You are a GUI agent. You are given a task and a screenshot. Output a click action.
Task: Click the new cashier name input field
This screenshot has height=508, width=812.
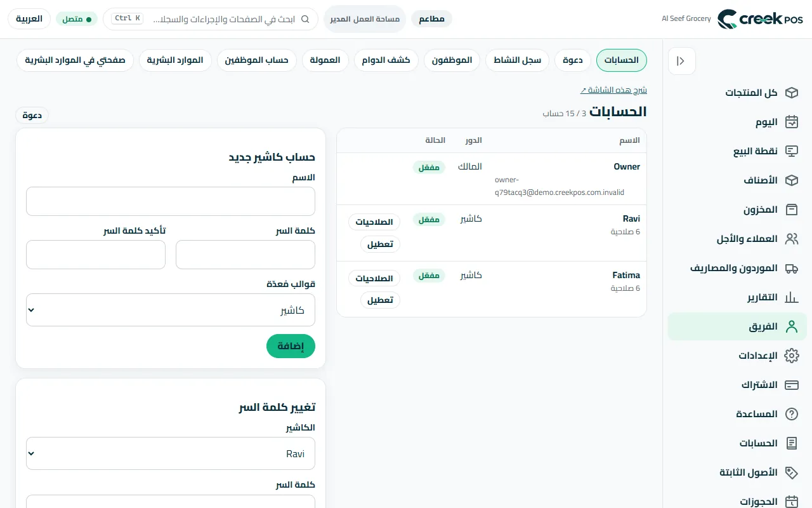[x=171, y=201]
